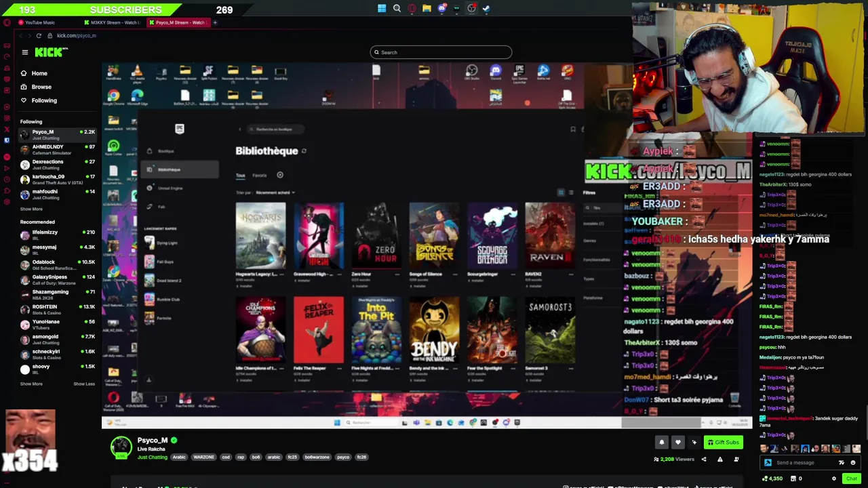Open chat settings gear

(x=834, y=479)
